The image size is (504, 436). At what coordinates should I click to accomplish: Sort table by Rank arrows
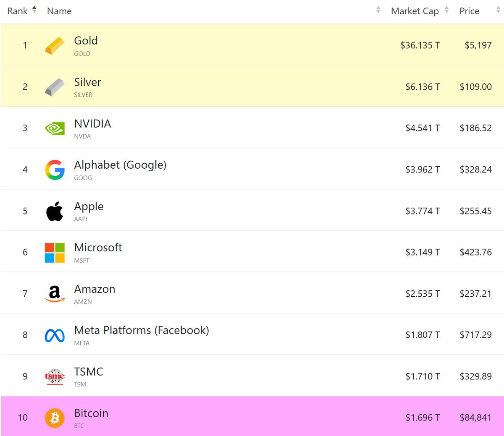pyautogui.click(x=34, y=10)
